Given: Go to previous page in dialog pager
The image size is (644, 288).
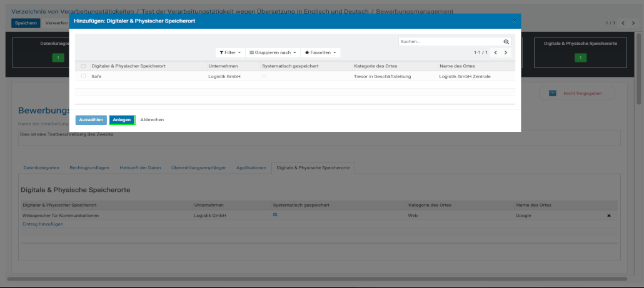Looking at the screenshot, I should click(495, 52).
